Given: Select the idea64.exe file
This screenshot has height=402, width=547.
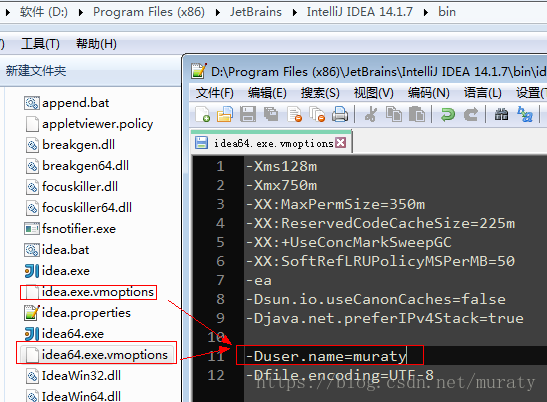Looking at the screenshot, I should (x=64, y=334).
